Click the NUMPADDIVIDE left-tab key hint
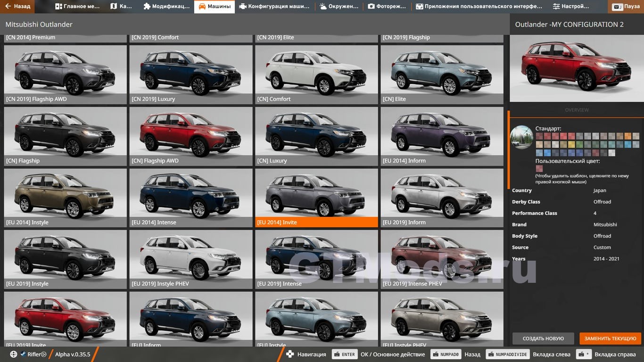 click(507, 354)
